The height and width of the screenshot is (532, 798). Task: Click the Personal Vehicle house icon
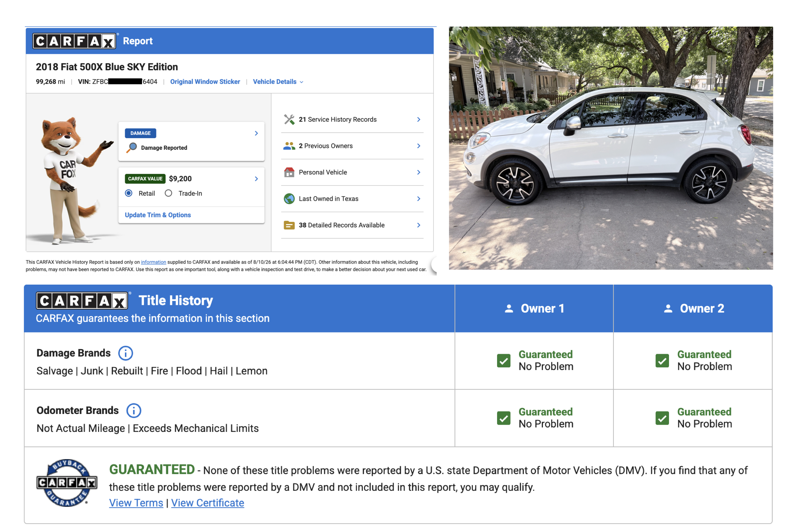(289, 172)
